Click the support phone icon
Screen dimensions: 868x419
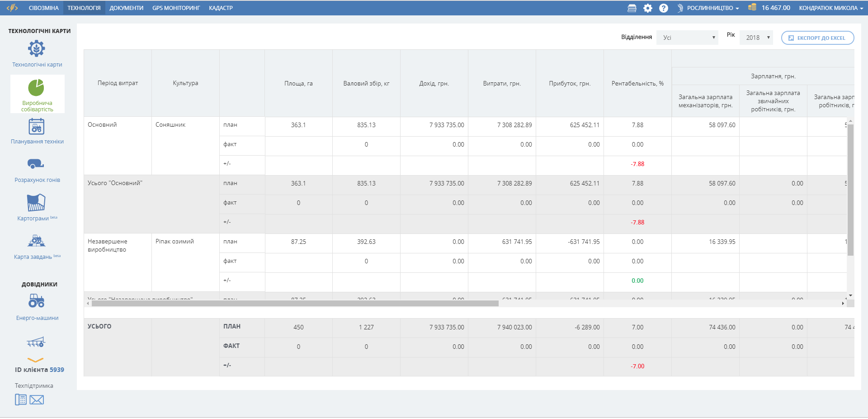click(21, 400)
